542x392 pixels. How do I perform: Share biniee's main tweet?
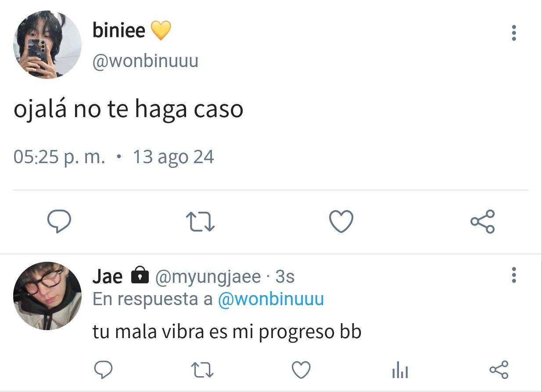pos(483,221)
